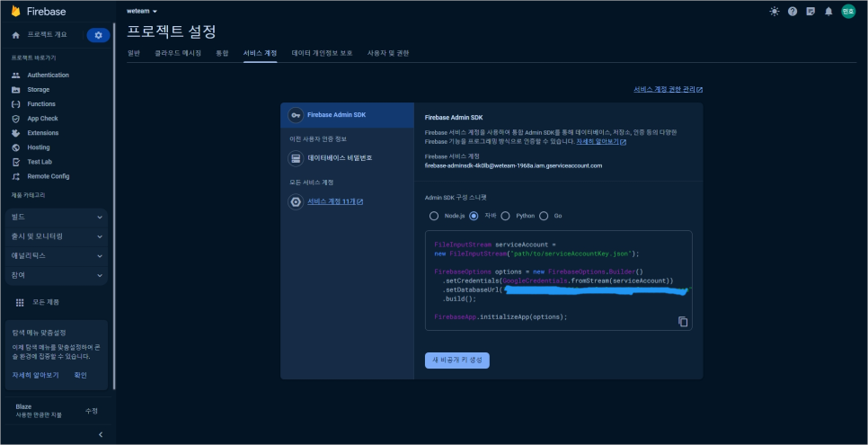Click the Hosting globe icon

pos(15,147)
